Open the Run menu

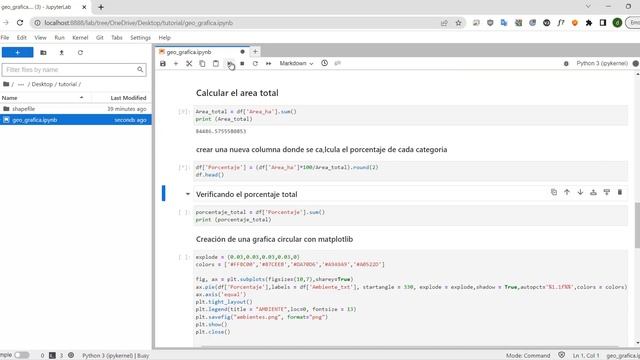(60, 38)
